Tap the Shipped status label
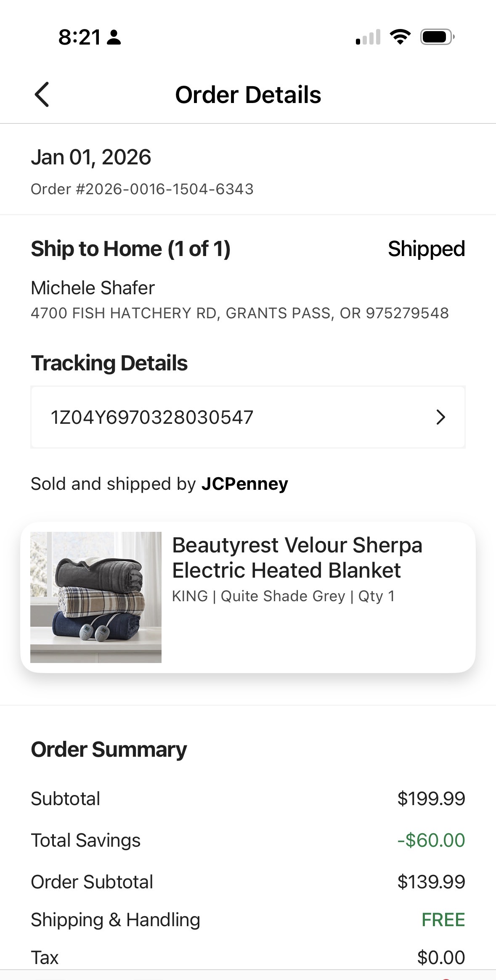The height and width of the screenshot is (980, 496). point(426,249)
